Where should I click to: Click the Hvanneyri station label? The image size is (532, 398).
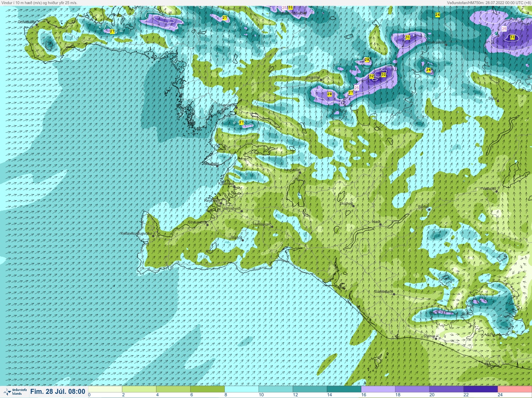pyautogui.click(x=227, y=106)
